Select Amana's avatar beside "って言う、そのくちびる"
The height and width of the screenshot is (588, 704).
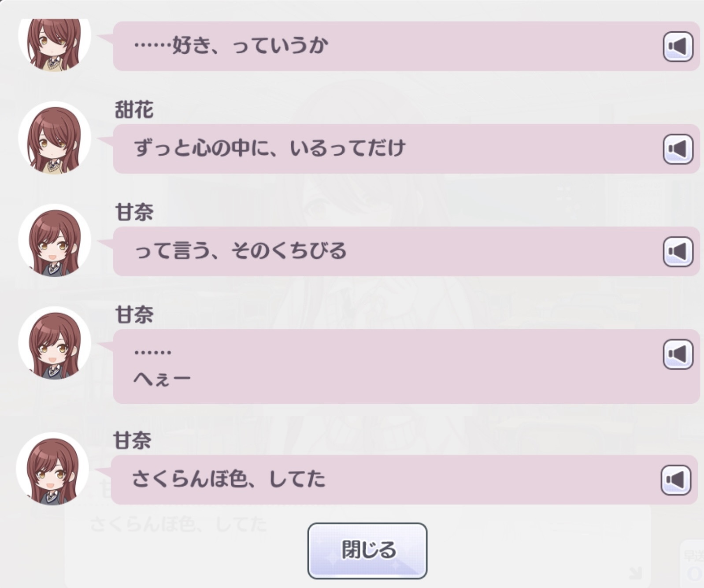point(54,240)
